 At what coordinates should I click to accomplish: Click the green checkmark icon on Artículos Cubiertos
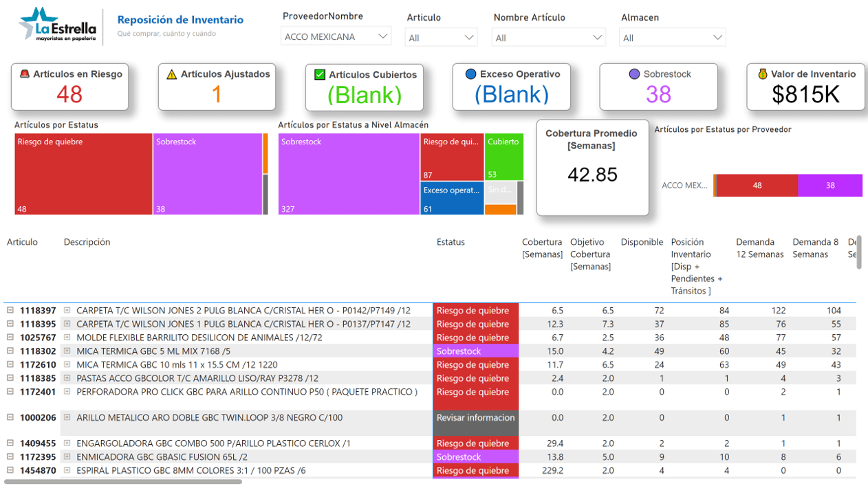point(320,74)
